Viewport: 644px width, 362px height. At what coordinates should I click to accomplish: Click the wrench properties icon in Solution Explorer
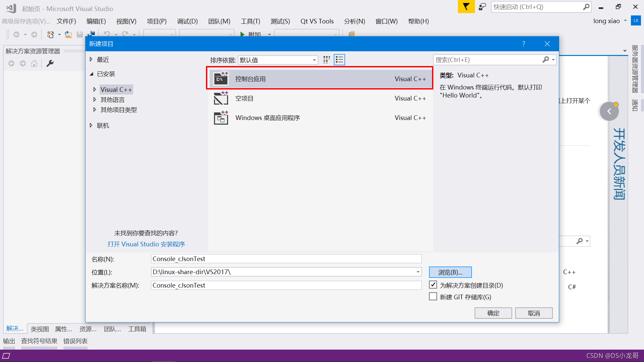coord(50,63)
